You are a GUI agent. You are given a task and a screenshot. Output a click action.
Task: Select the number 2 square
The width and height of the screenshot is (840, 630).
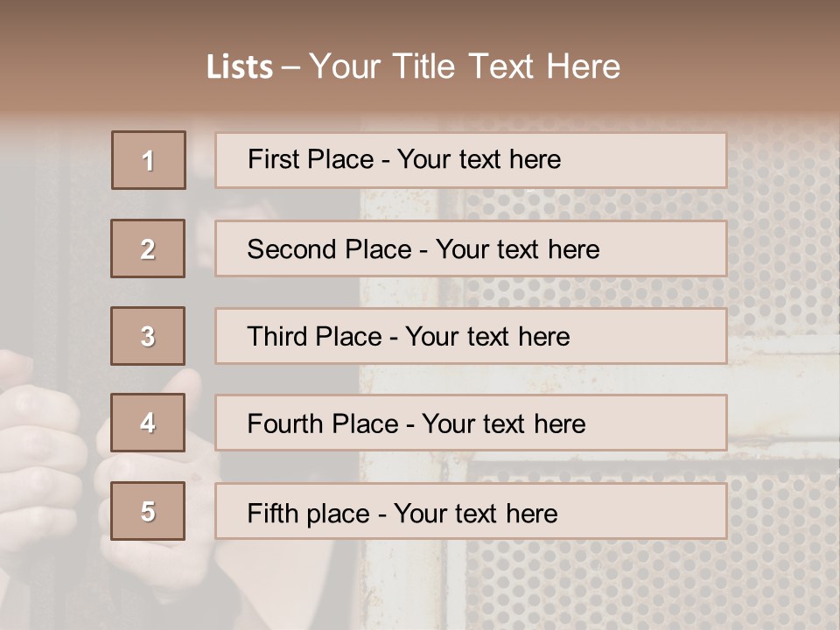pyautogui.click(x=148, y=248)
